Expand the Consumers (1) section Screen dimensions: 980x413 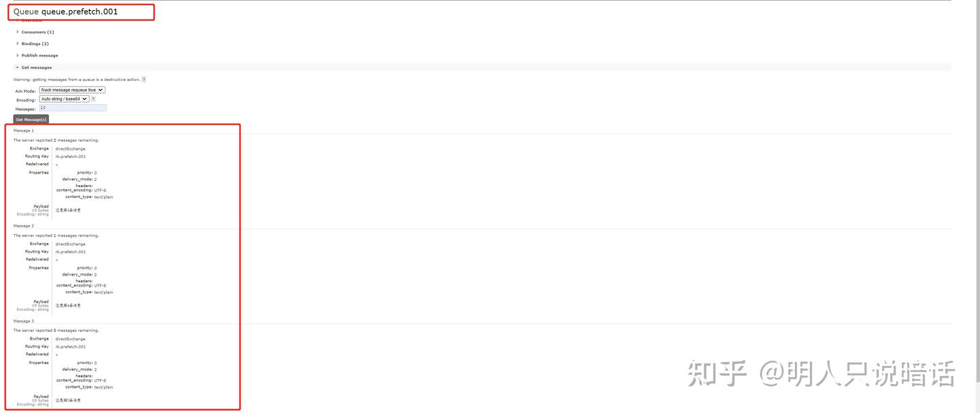pos(37,32)
